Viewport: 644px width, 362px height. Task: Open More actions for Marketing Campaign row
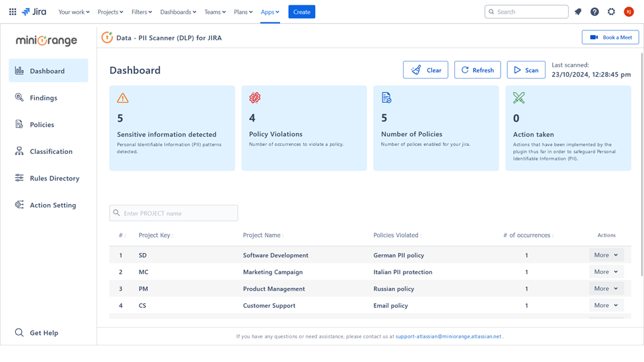click(x=606, y=271)
